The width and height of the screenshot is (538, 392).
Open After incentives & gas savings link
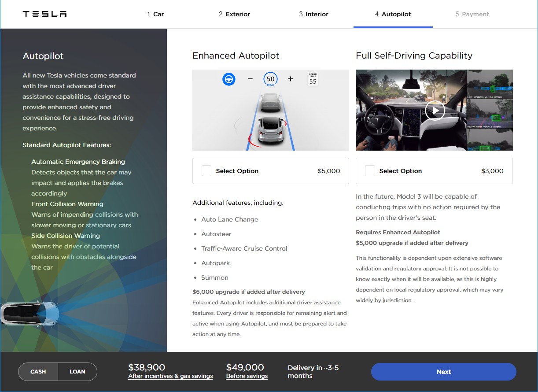click(x=170, y=376)
